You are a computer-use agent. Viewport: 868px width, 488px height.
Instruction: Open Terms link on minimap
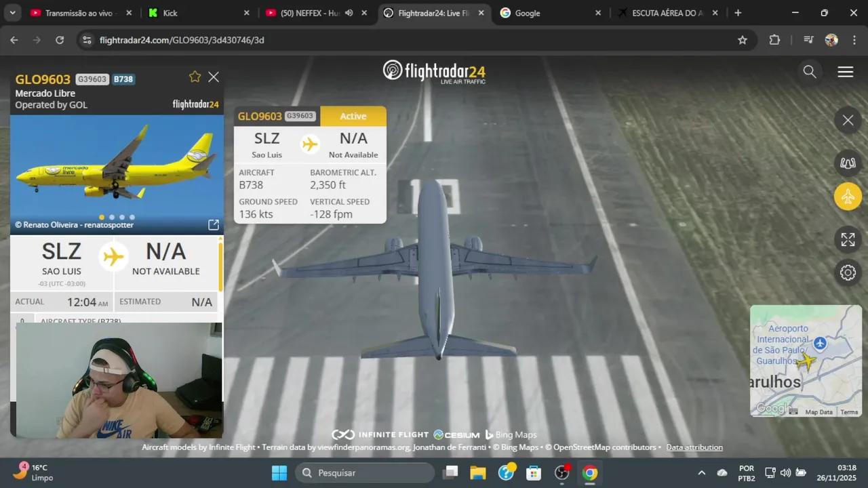pyautogui.click(x=849, y=412)
